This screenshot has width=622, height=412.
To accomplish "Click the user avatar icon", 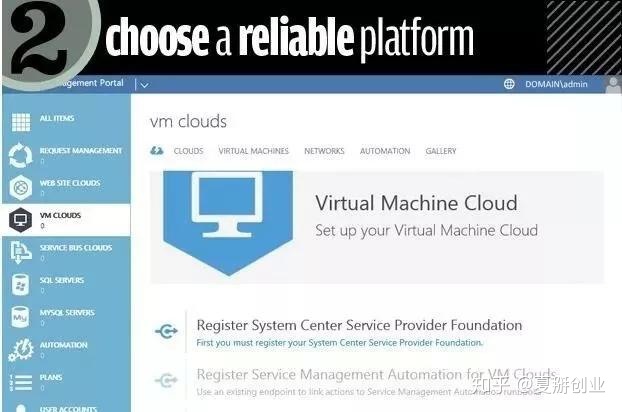I will 611,85.
